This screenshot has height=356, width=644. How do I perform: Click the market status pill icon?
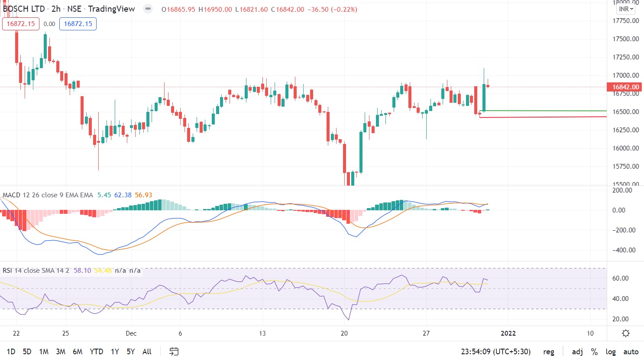coord(148,9)
